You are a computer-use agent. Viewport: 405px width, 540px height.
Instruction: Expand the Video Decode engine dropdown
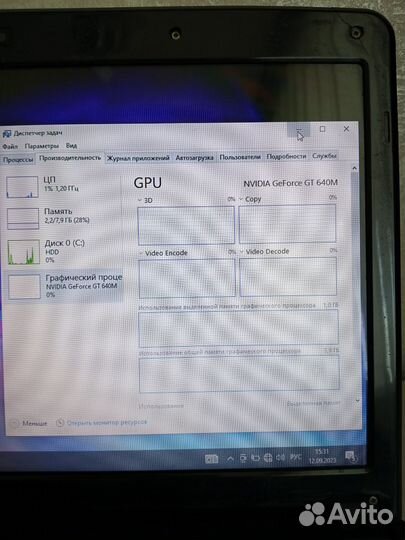tap(242, 252)
